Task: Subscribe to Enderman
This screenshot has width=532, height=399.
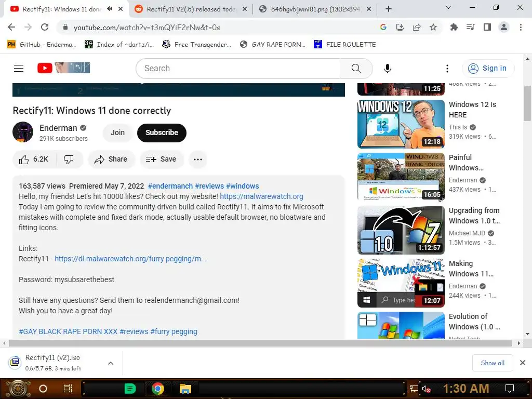Action: click(x=162, y=132)
